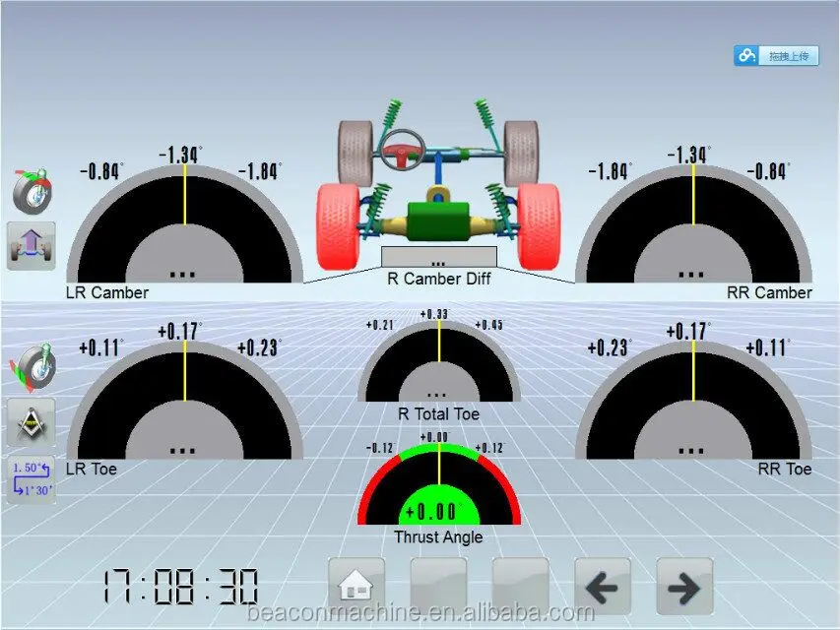Click the RR Camber label

(769, 293)
